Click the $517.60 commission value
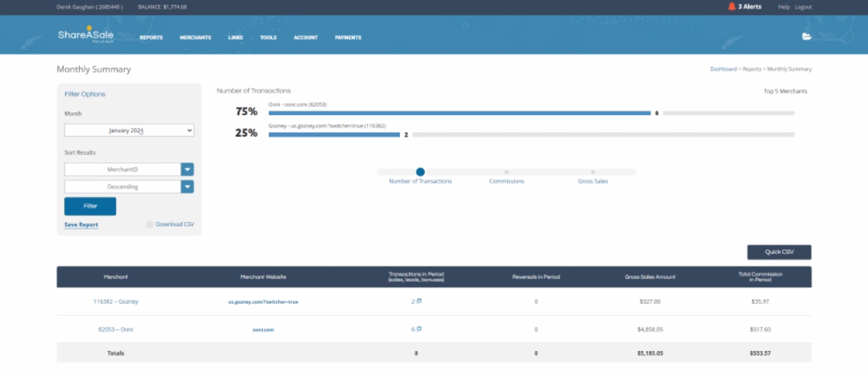The height and width of the screenshot is (378, 868). pos(760,330)
